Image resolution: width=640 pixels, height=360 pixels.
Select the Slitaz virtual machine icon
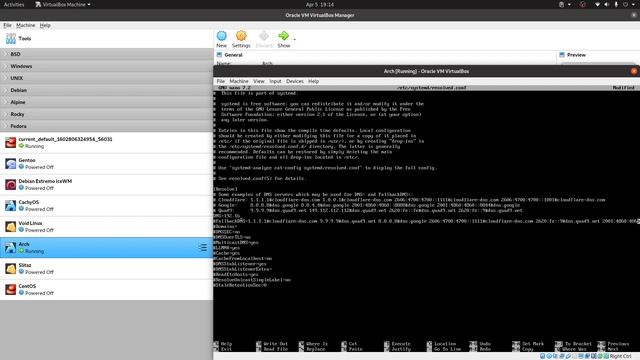pos(11,269)
